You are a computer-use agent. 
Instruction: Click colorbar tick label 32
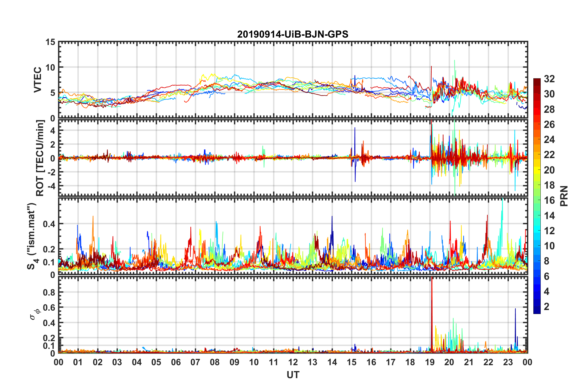click(x=549, y=79)
